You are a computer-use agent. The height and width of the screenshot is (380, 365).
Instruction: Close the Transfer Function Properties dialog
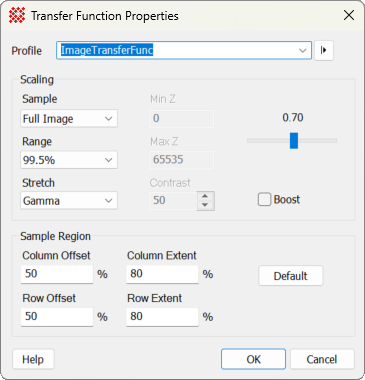click(x=349, y=15)
